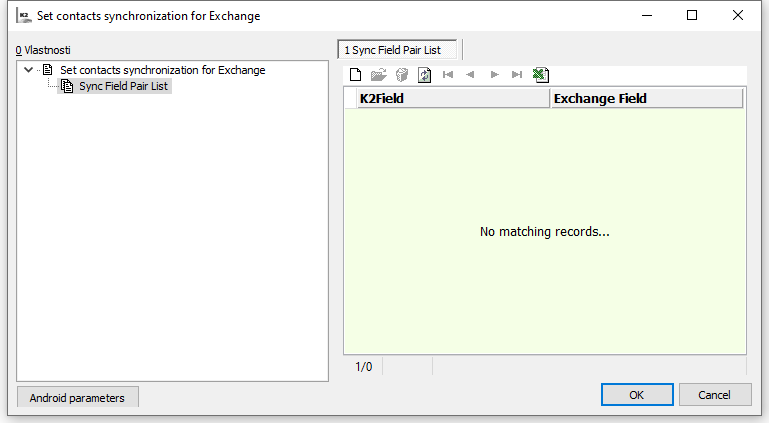The image size is (769, 423).
Task: Click document icon beside Set contacts synchronization node
Action: click(48, 70)
